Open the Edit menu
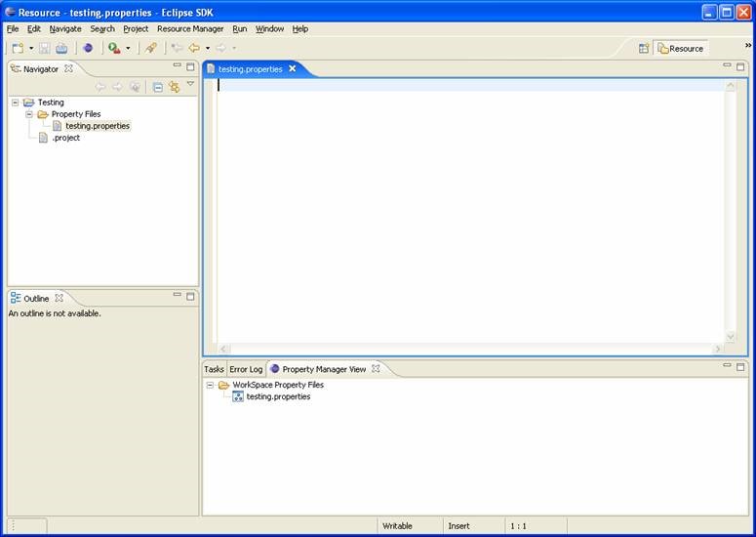The height and width of the screenshot is (537, 756). (x=34, y=29)
